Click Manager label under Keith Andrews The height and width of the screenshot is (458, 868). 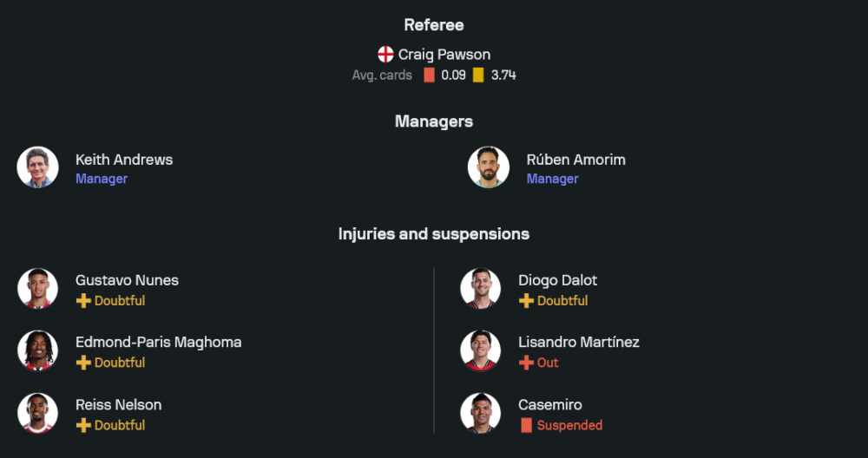click(x=102, y=179)
